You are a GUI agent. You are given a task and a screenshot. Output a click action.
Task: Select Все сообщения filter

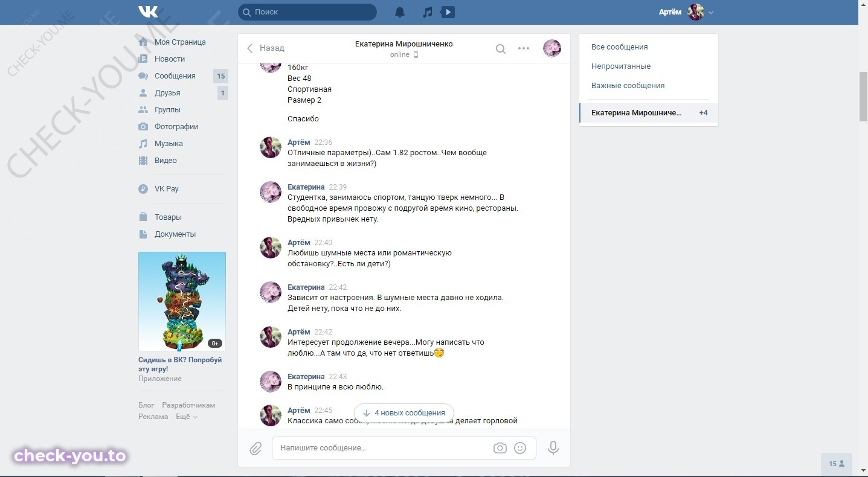620,47
